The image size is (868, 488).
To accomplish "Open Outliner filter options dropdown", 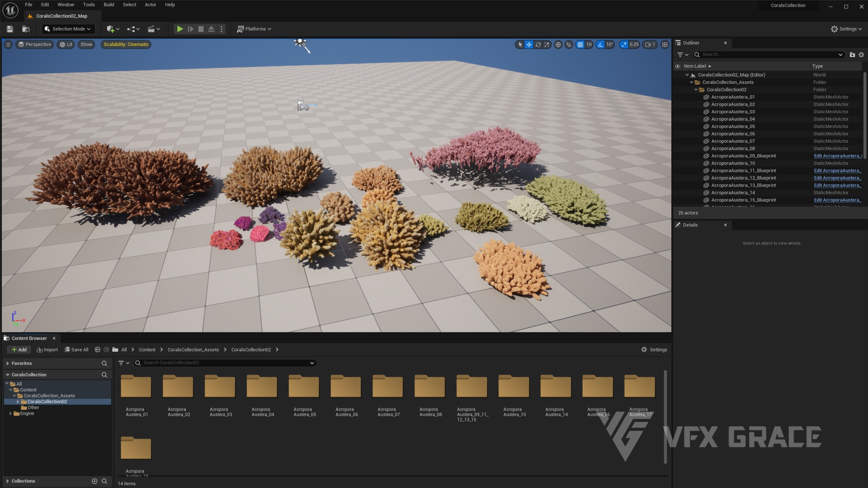I will pyautogui.click(x=683, y=55).
